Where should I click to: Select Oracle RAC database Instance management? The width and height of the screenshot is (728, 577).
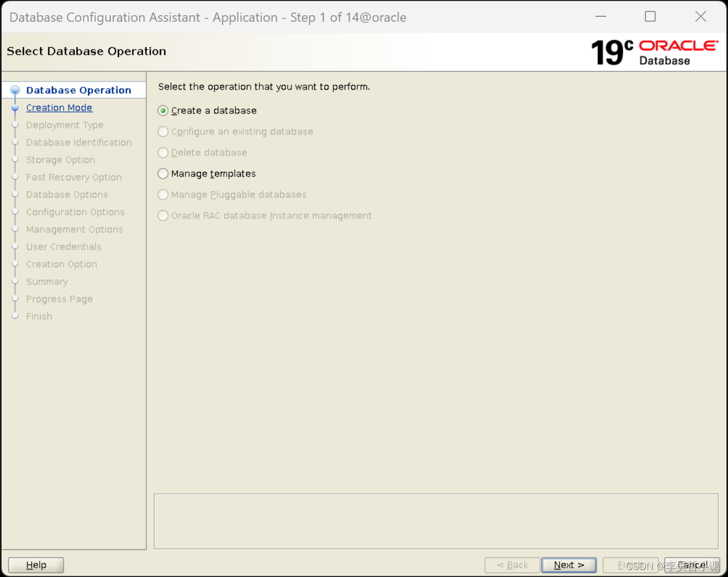point(265,216)
